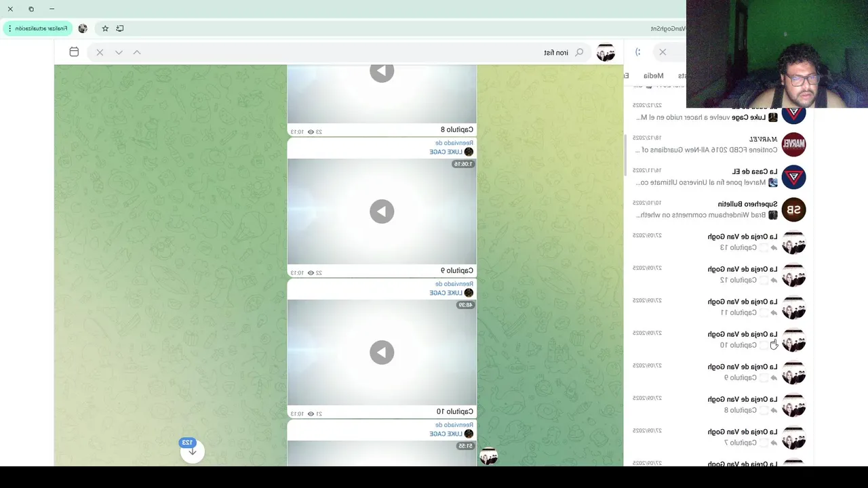The height and width of the screenshot is (488, 868).
Task: Open LUKE CAGE link above the 48:39 video
Action: pyautogui.click(x=446, y=293)
